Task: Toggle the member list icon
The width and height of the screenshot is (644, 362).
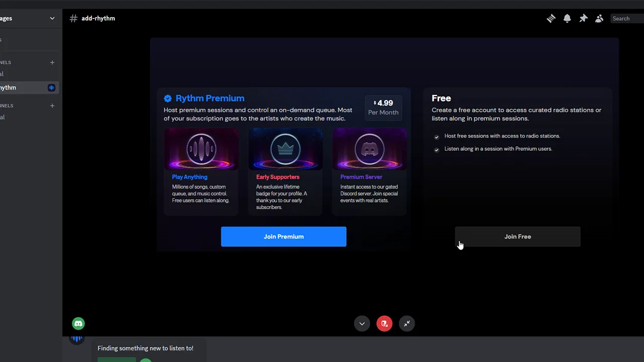Action: click(x=599, y=19)
